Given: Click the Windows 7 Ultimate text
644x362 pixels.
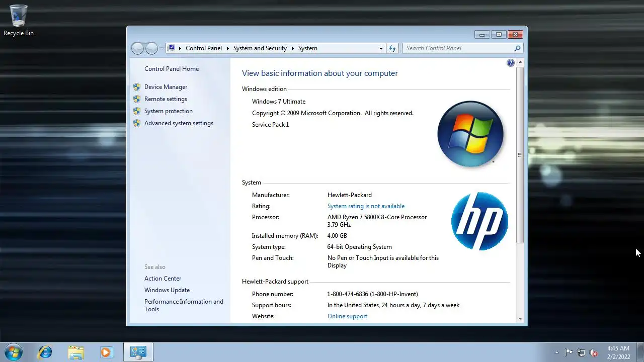Looking at the screenshot, I should 279,102.
